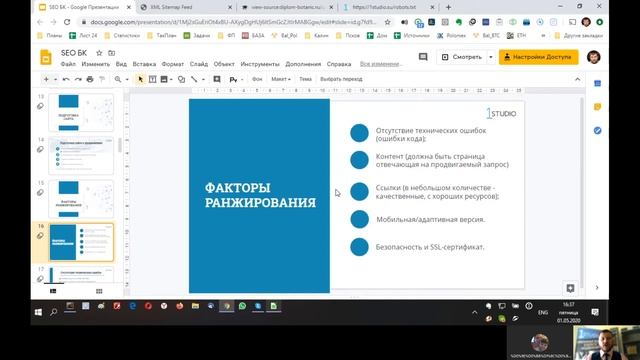The height and width of the screenshot is (360, 640).
Task: Open a new browser tab
Action: click(x=448, y=7)
